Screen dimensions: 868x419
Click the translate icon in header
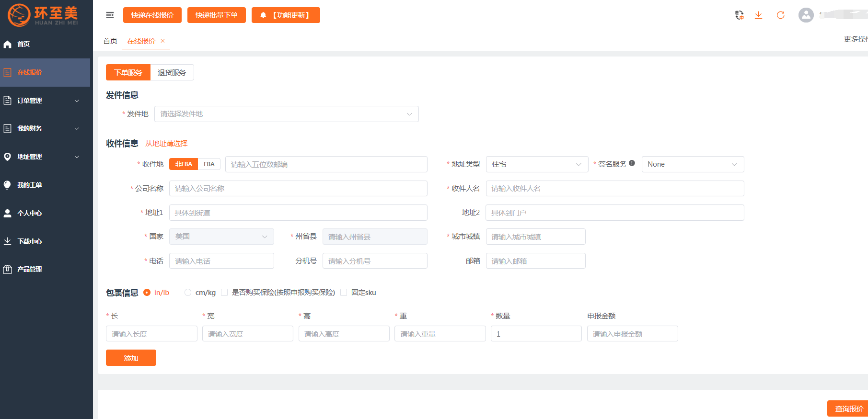(739, 15)
